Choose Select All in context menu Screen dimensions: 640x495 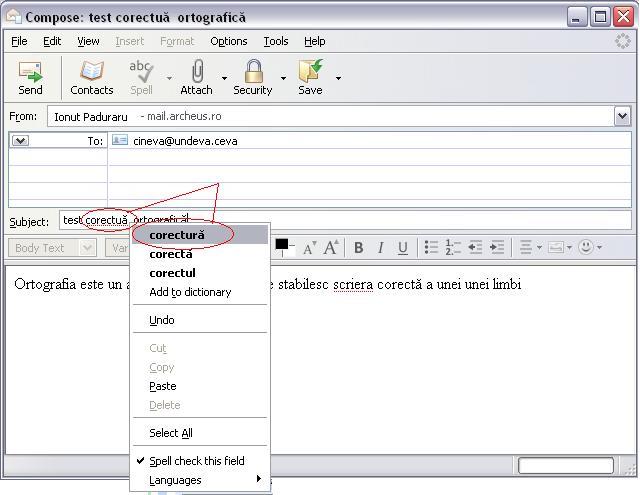coord(200,433)
